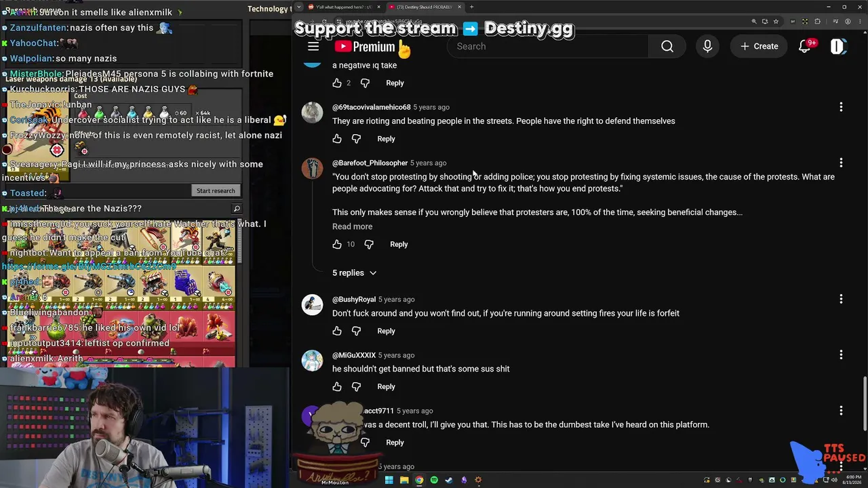Open the more-actions menu for @BushyRoyal comment
The height and width of the screenshot is (488, 868).
[x=841, y=299]
